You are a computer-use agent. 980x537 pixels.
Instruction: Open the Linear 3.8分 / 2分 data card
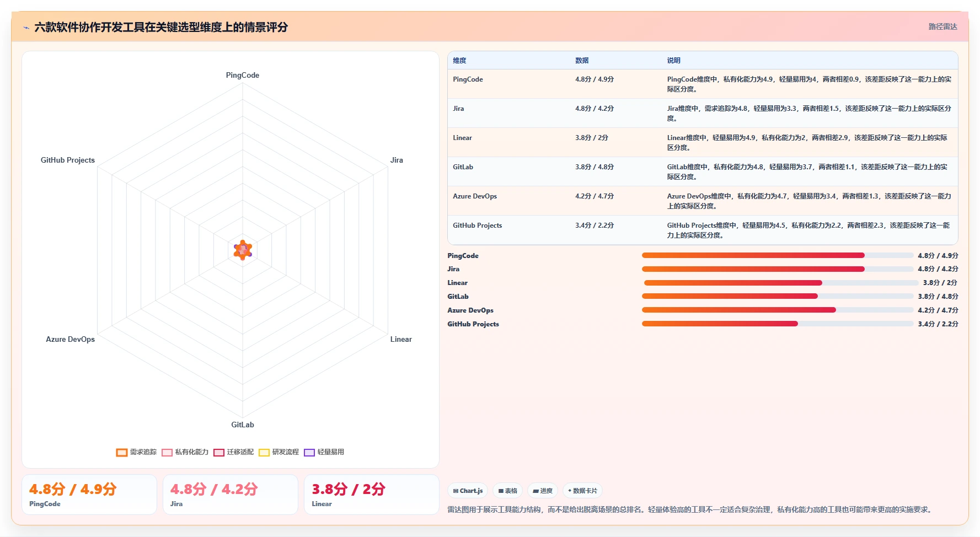pyautogui.click(x=372, y=495)
